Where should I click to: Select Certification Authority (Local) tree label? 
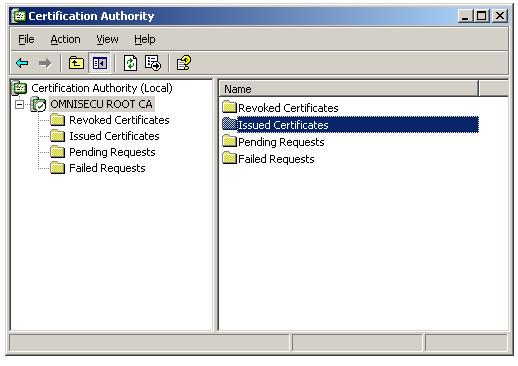pos(102,88)
